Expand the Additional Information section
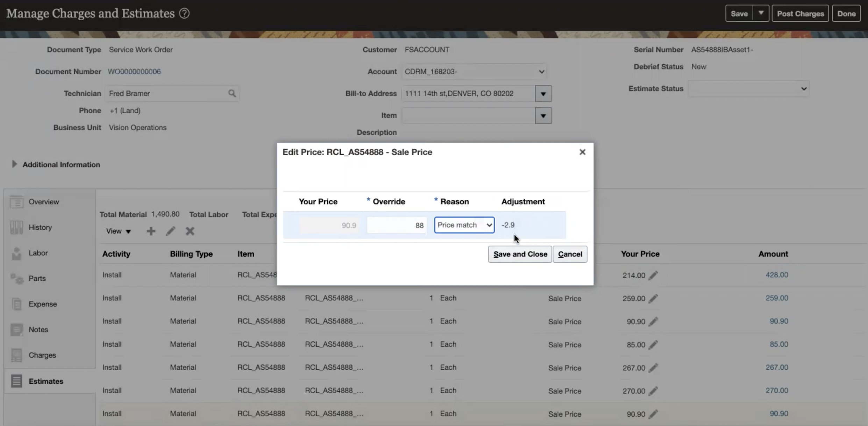The image size is (868, 426). [x=14, y=164]
